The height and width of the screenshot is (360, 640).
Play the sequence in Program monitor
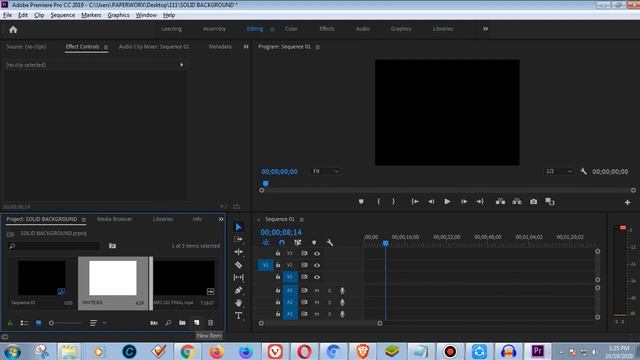tap(447, 202)
